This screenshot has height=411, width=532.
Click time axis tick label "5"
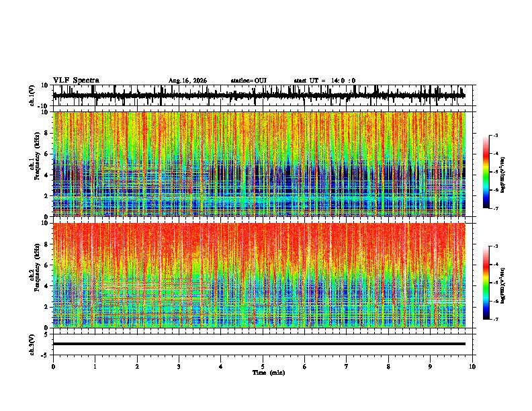tap(263, 367)
